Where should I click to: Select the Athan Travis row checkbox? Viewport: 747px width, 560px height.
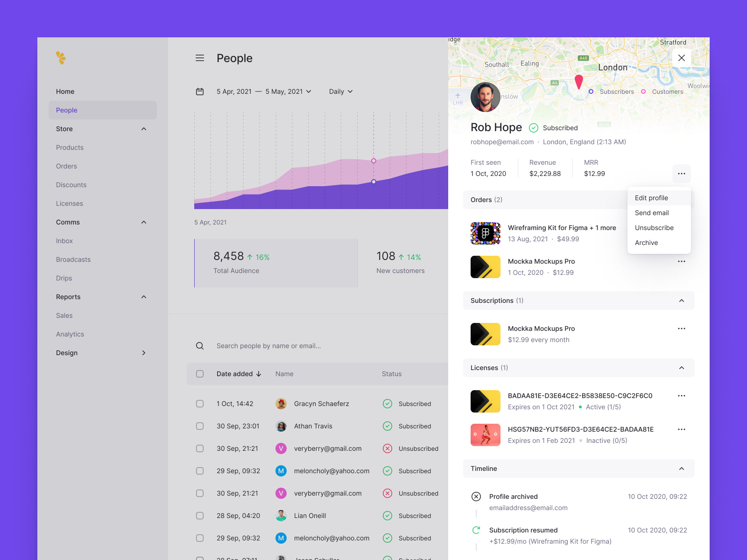[x=200, y=426]
